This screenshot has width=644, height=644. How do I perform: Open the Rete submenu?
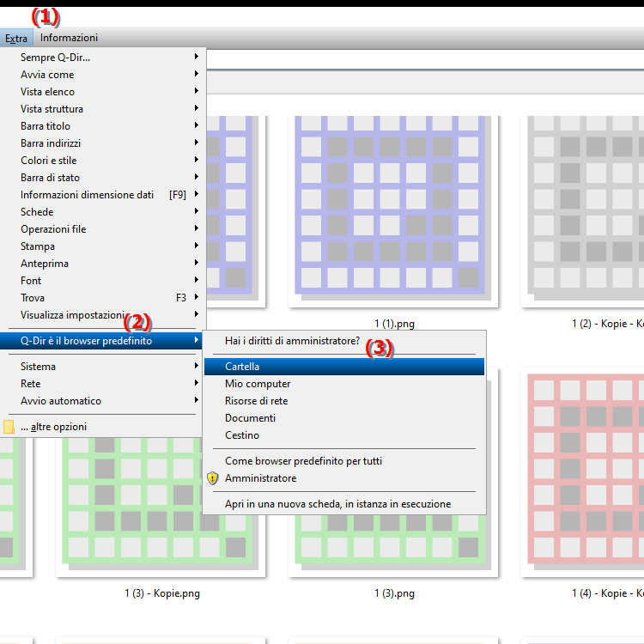(x=101, y=384)
